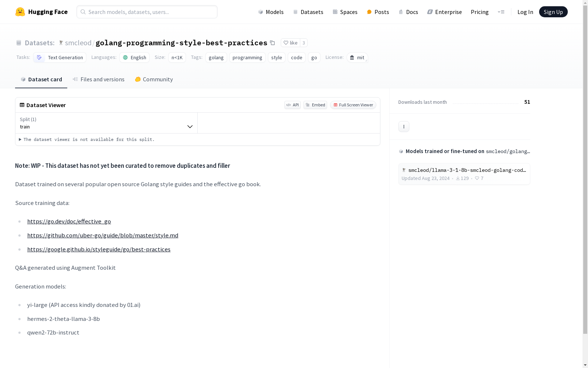Open the smcleod user profile link
Screen dimensions: 588x368
point(78,43)
